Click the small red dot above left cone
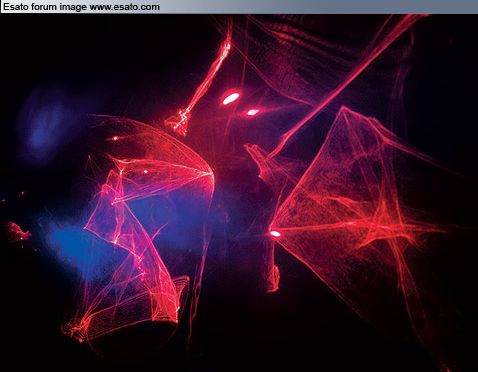 115,138
